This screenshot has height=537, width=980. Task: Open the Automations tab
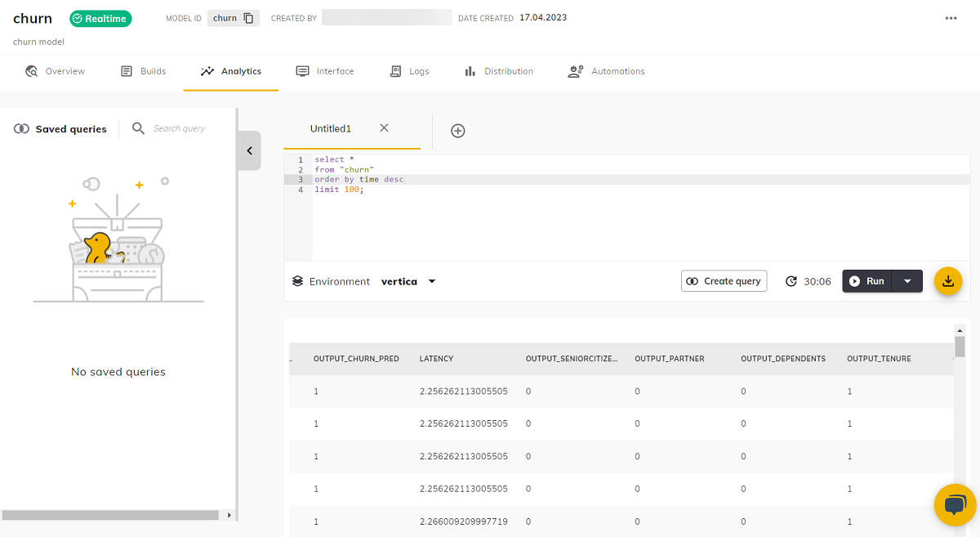606,71
